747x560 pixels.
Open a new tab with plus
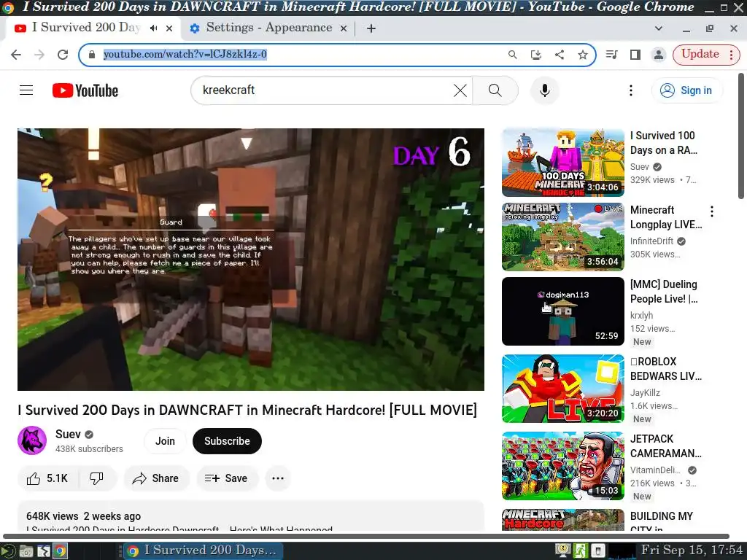pos(371,28)
